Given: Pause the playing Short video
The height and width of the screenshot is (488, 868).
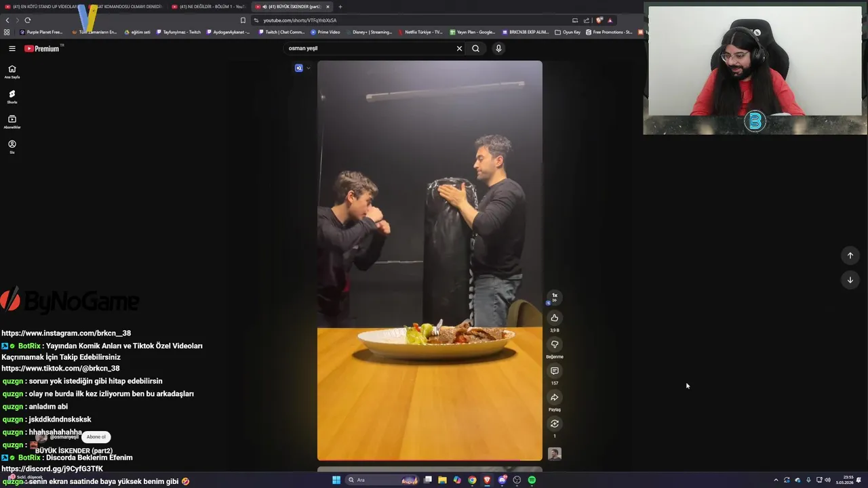Looking at the screenshot, I should 430,260.
